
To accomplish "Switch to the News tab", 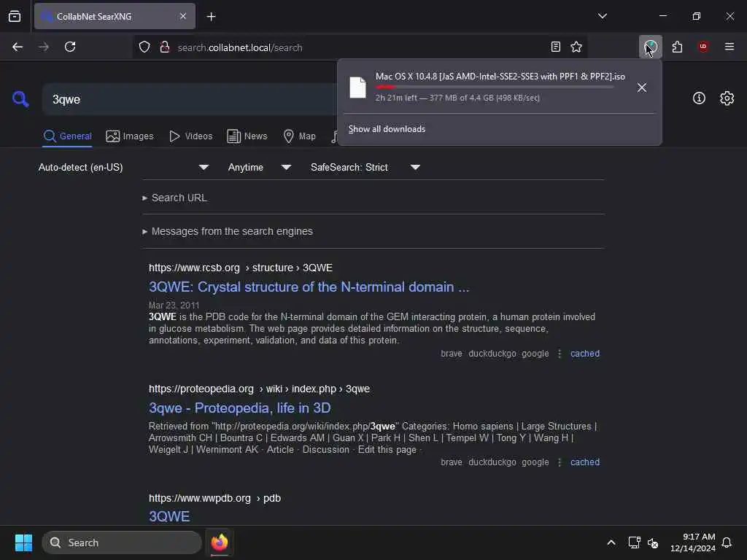I will pos(247,136).
